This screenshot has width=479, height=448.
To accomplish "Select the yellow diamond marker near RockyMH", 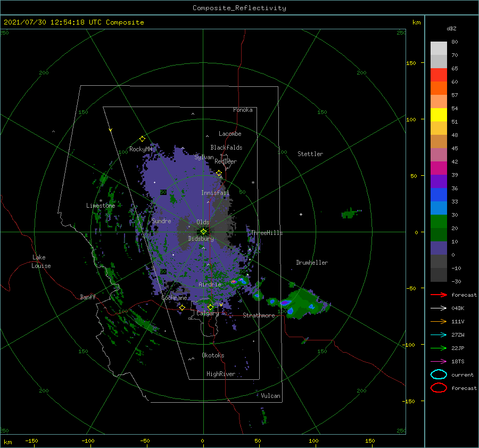I will [x=142, y=139].
